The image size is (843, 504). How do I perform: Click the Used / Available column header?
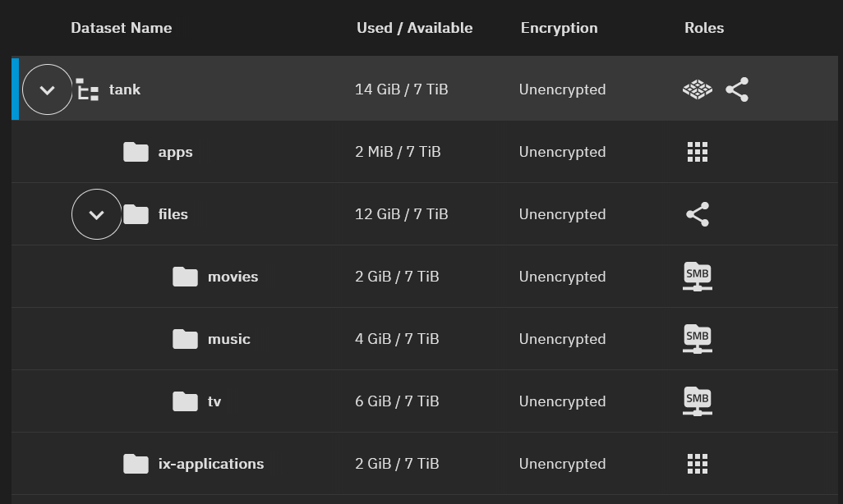414,28
